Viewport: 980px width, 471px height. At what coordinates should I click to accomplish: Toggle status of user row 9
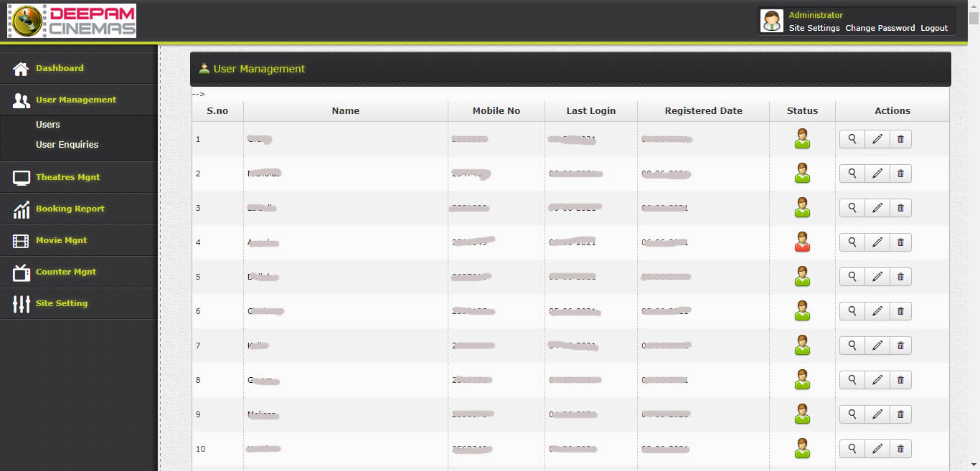click(802, 414)
